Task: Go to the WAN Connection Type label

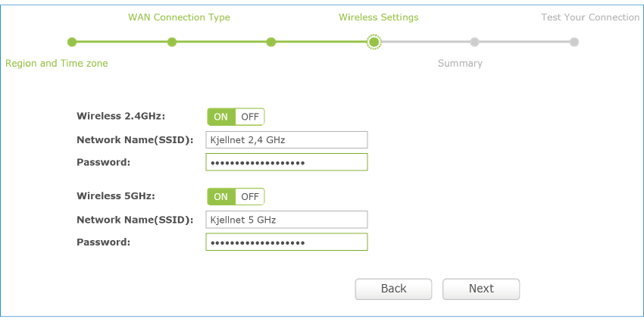Action: 179,17
